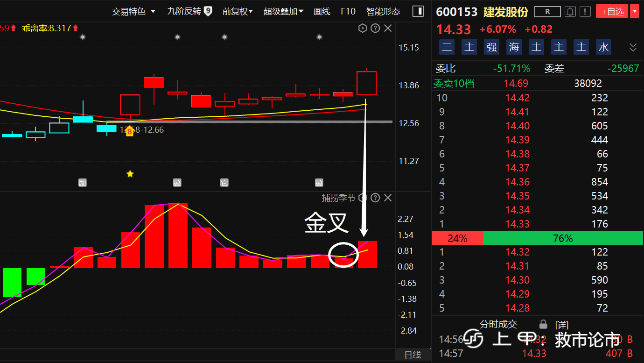Screen dimensions: 644x363
Task: Open the 前复权 adjustment dropdown
Action: (x=238, y=11)
